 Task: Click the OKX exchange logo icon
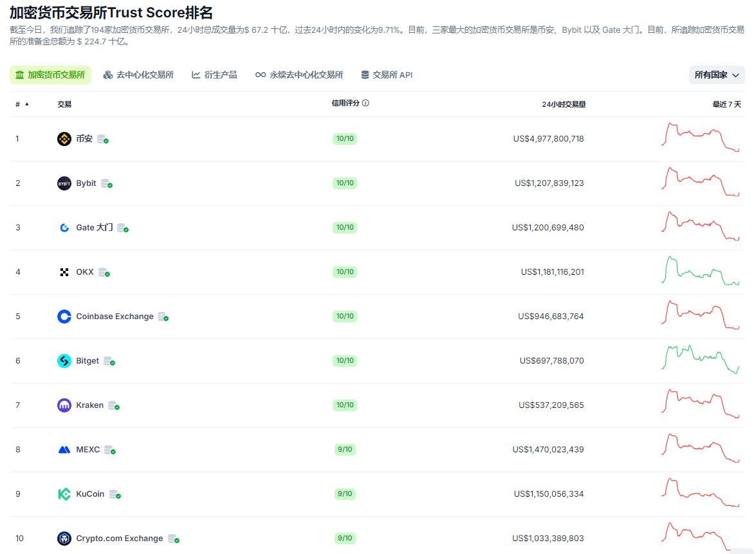[x=64, y=272]
